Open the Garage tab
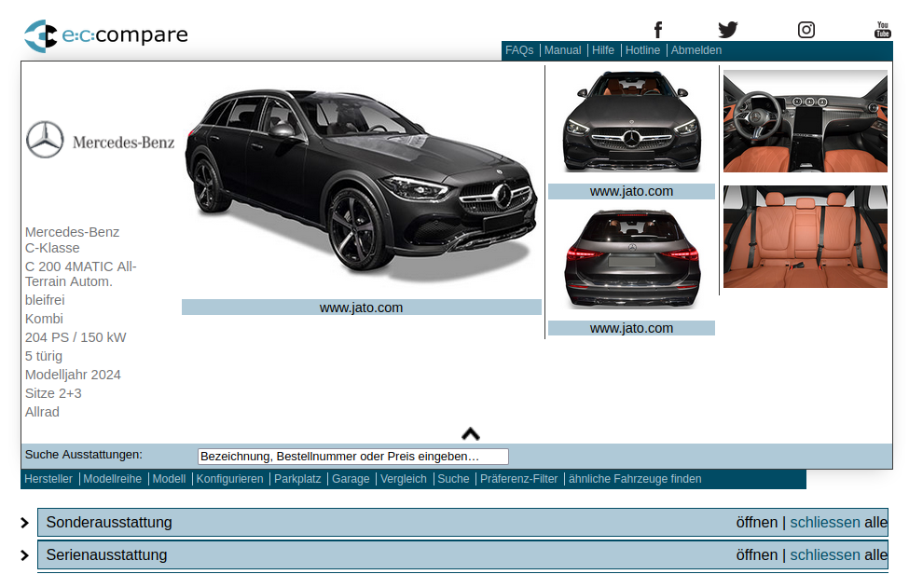The width and height of the screenshot is (909, 588). coord(351,479)
